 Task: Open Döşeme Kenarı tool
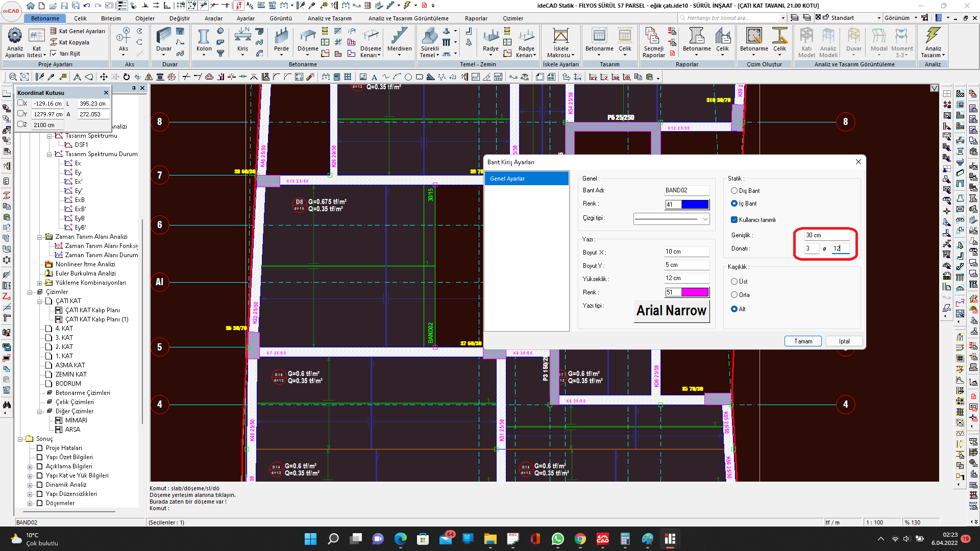pos(371,43)
